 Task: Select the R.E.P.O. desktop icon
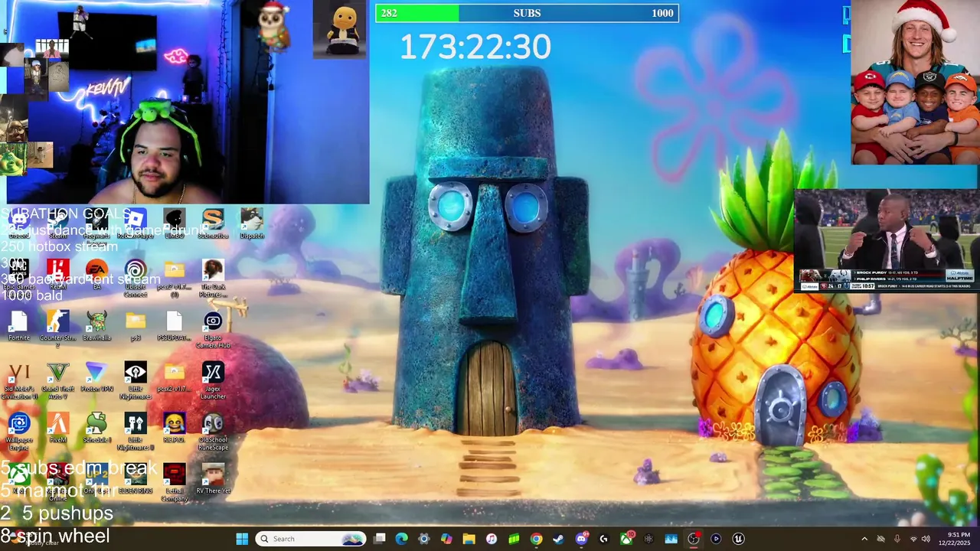tap(175, 429)
